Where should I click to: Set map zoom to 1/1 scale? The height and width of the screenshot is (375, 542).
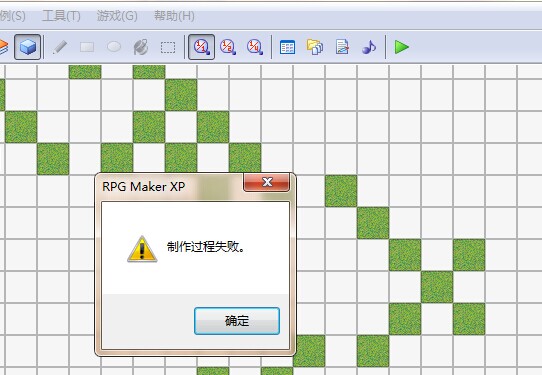202,47
